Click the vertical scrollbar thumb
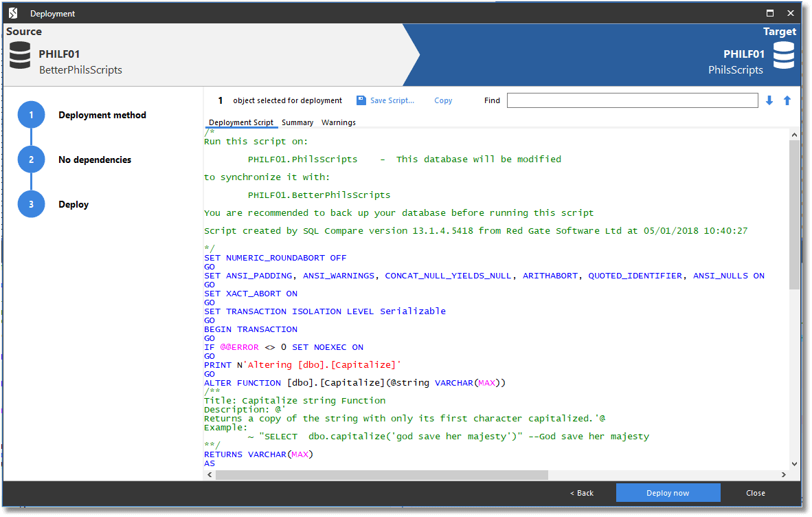The width and height of the screenshot is (812, 517). pyautogui.click(x=794, y=214)
